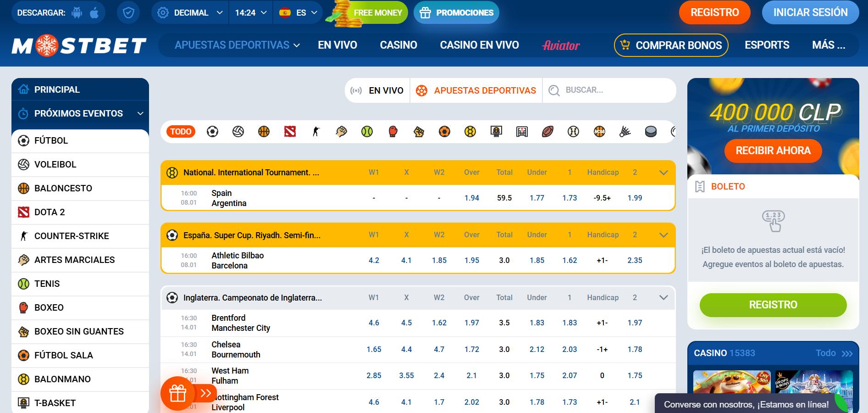868x413 pixels.
Task: Click the Mostbet logo
Action: point(79,45)
